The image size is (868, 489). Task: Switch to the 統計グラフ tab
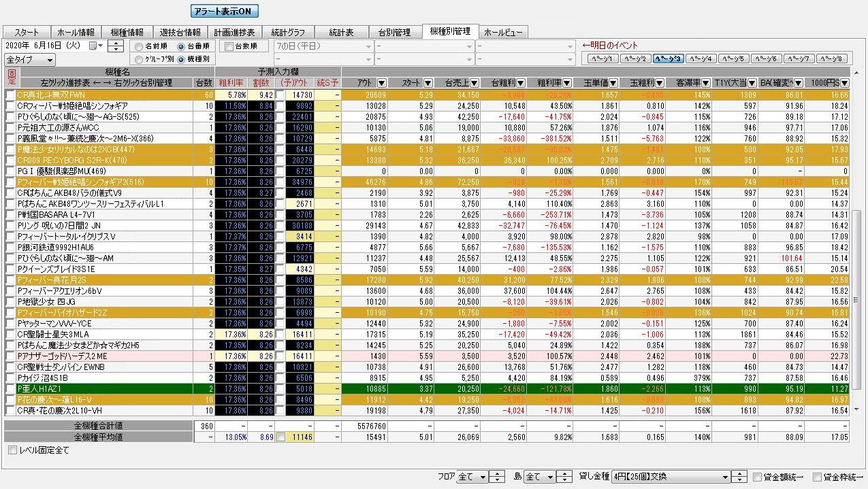tap(289, 32)
